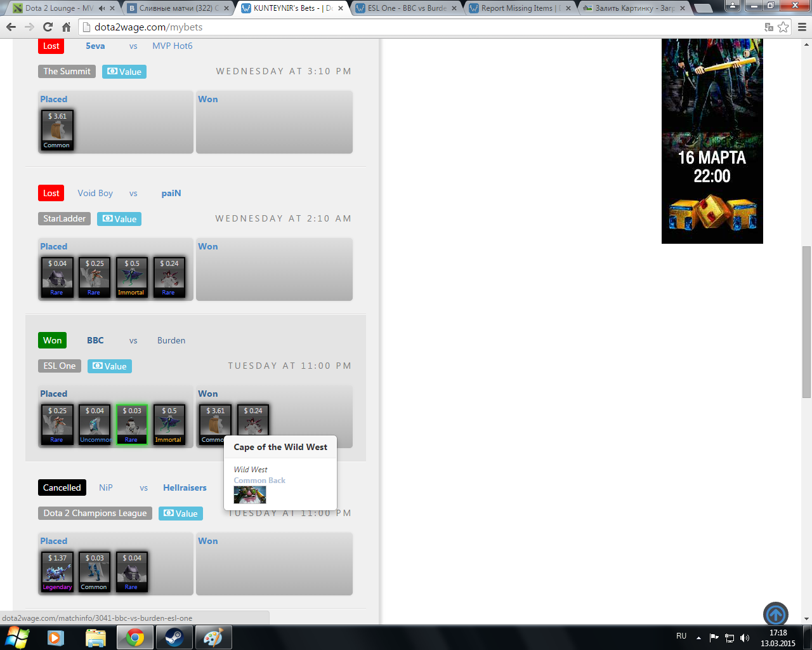
Task: Click the address bar URL field
Action: click(x=419, y=27)
